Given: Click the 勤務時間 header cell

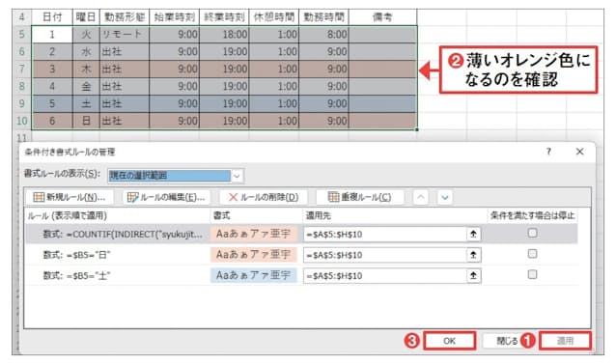Looking at the screenshot, I should (x=323, y=17).
